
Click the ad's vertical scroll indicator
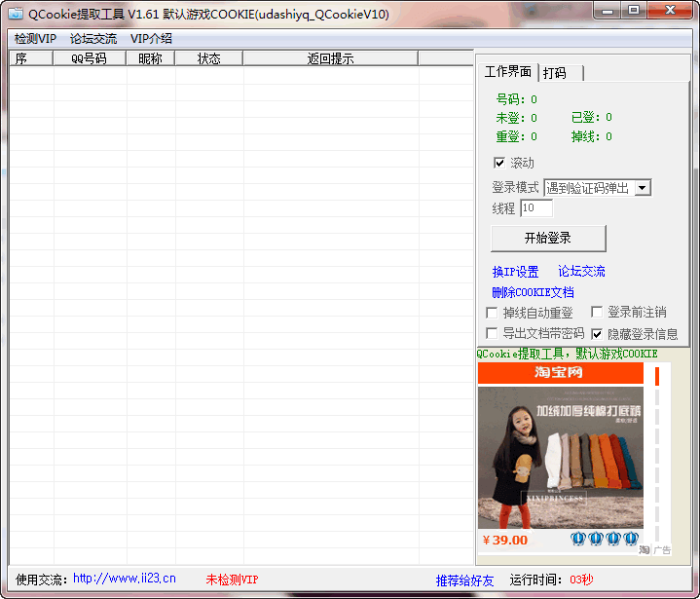point(657,453)
